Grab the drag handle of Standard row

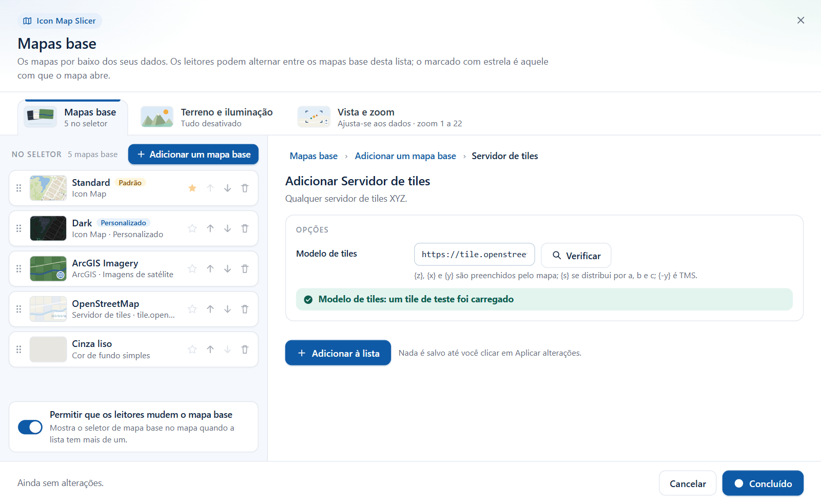(x=19, y=188)
